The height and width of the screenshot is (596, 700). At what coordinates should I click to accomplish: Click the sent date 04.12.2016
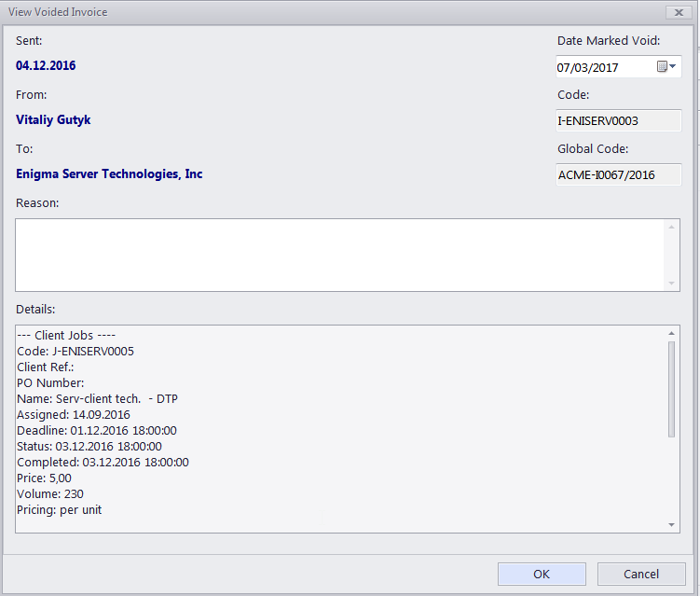pyautogui.click(x=46, y=65)
